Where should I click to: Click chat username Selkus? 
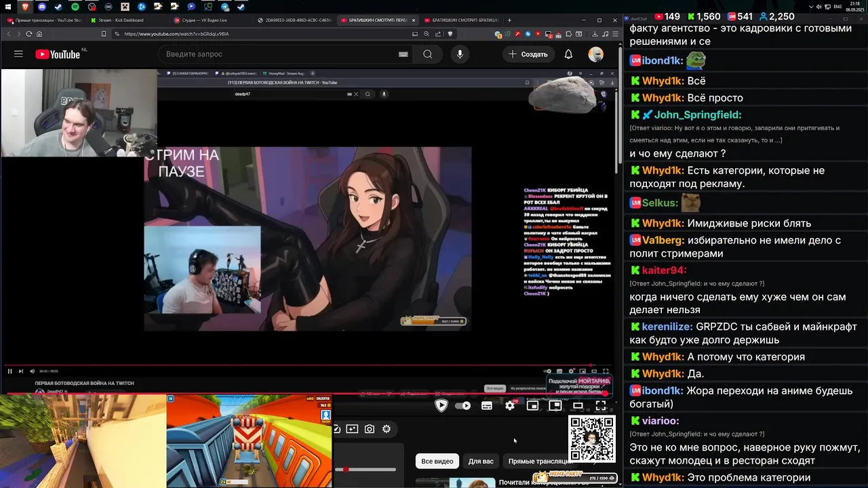(x=660, y=203)
